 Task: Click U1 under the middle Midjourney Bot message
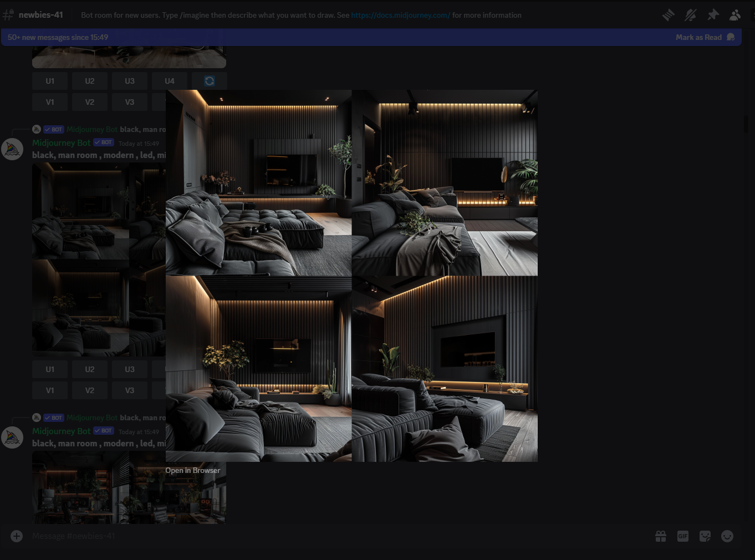[x=50, y=369]
